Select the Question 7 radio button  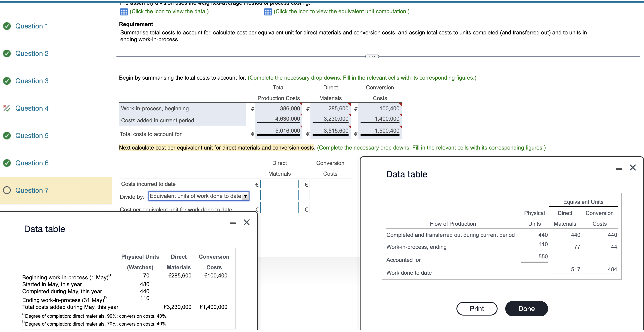[7, 190]
